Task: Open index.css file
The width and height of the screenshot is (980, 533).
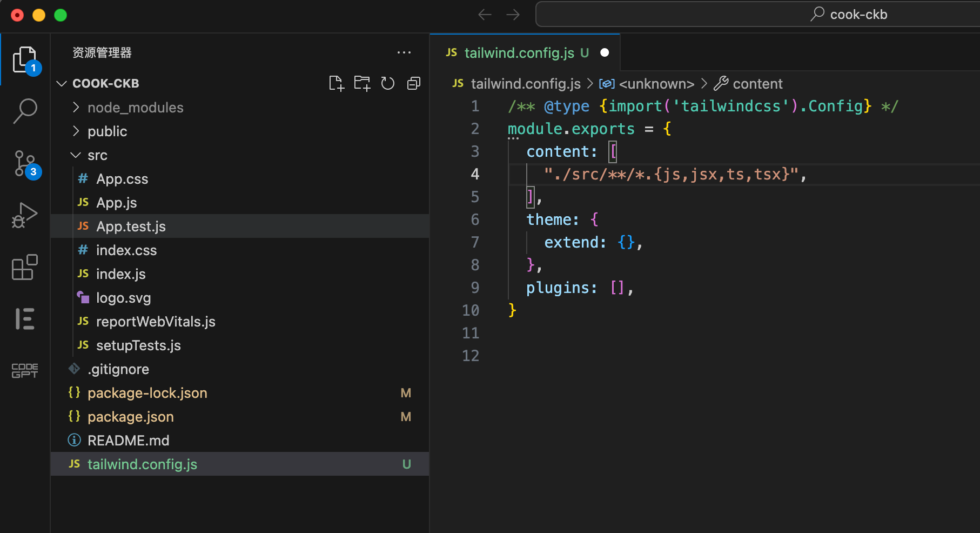Action: (x=240, y=250)
